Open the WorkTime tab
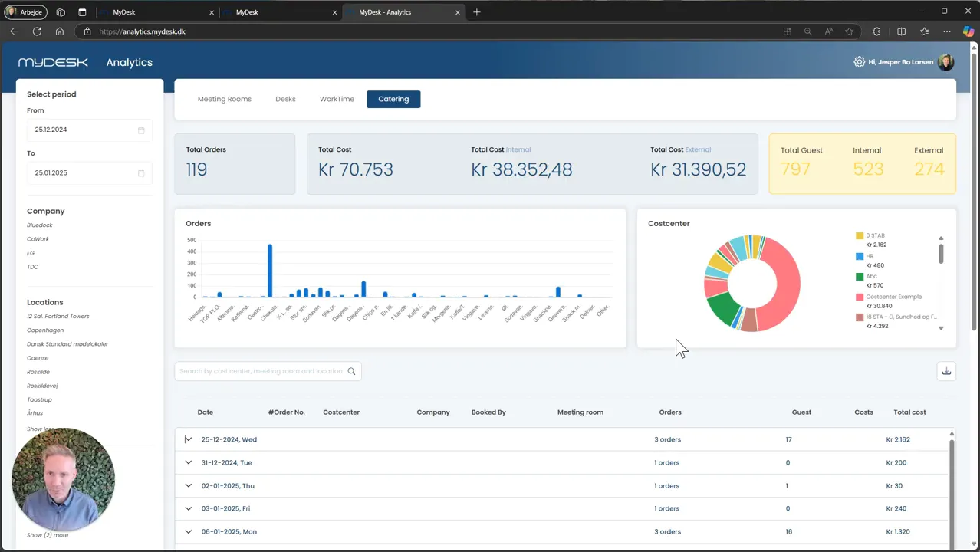The width and height of the screenshot is (980, 552). pos(337,99)
